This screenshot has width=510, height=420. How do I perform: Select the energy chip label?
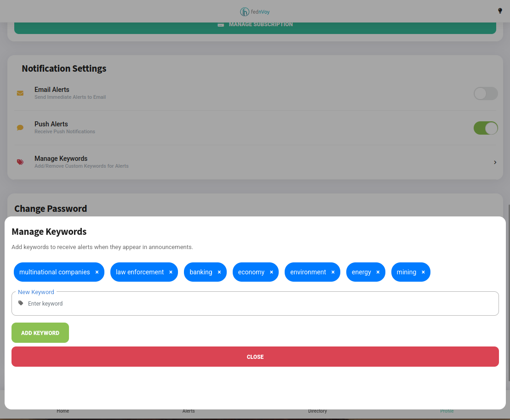(361, 272)
